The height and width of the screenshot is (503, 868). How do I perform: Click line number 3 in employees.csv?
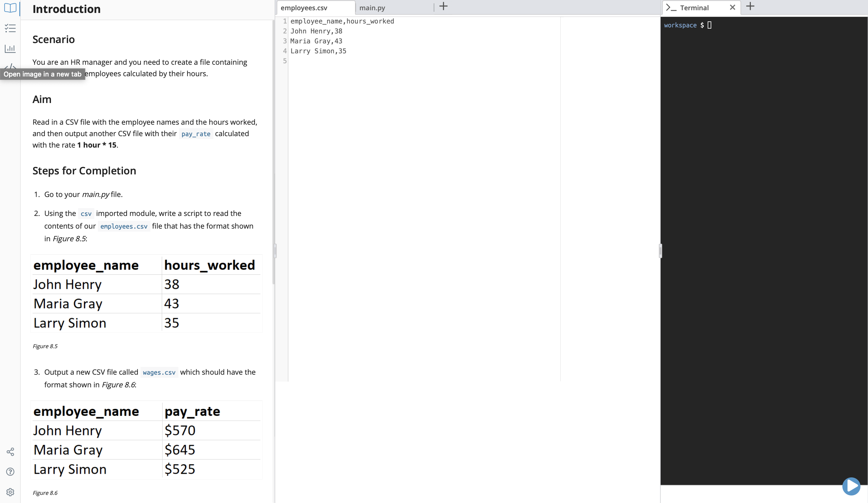[x=284, y=41]
